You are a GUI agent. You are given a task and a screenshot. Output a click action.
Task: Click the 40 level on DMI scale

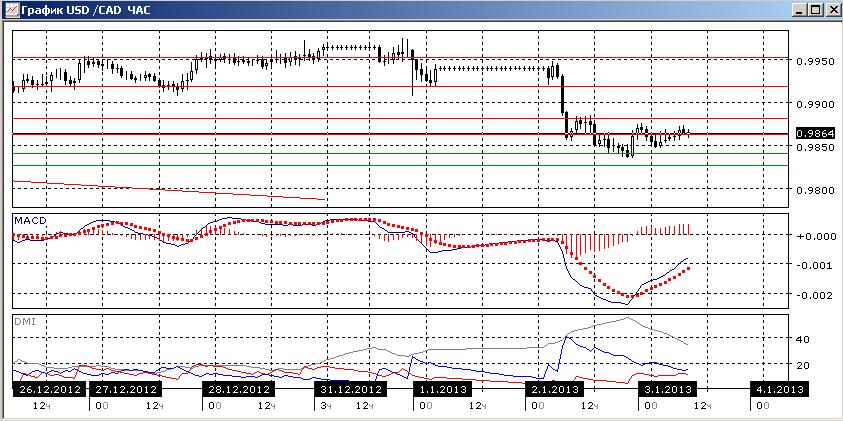(803, 340)
